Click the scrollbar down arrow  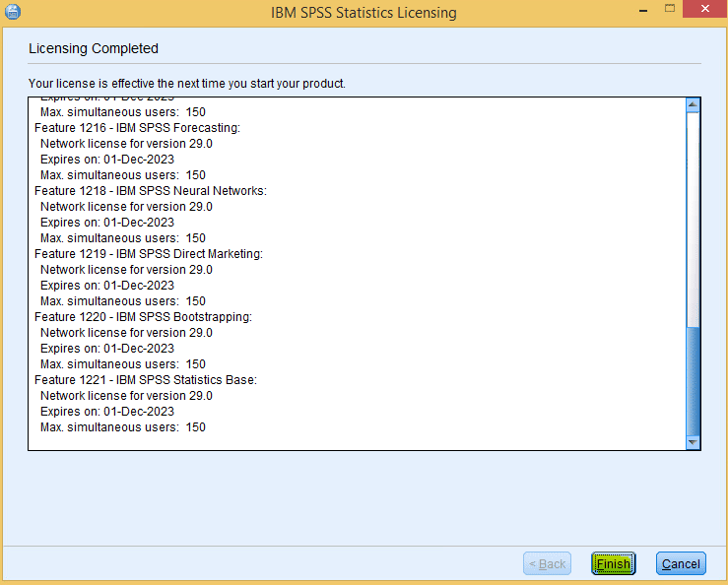(x=693, y=442)
